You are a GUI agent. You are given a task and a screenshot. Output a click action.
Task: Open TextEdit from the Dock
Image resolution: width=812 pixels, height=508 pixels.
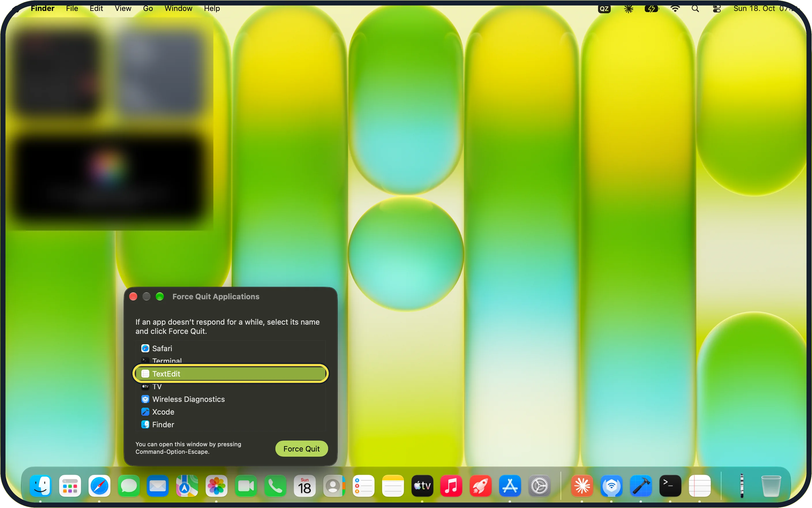coord(700,486)
